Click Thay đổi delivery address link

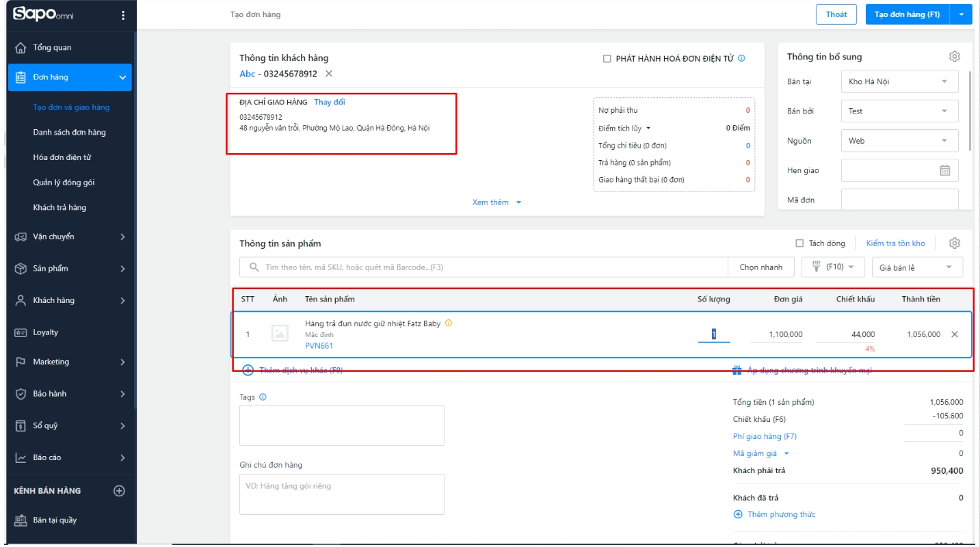coord(330,102)
